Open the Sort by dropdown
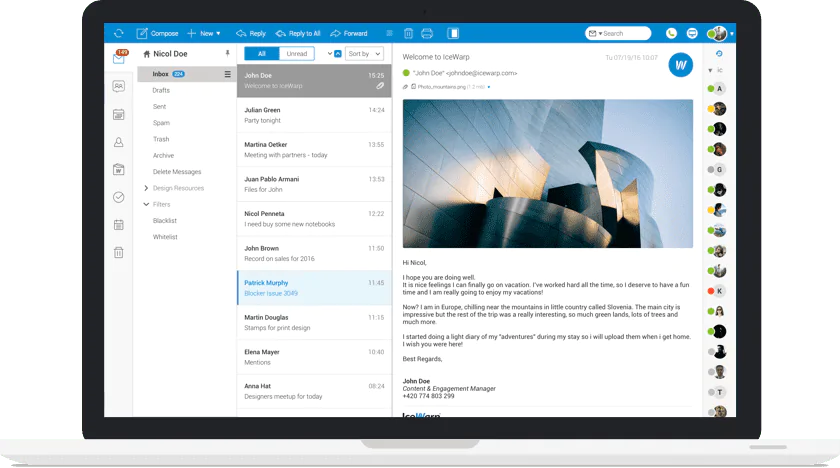The image size is (840, 468). 364,53
